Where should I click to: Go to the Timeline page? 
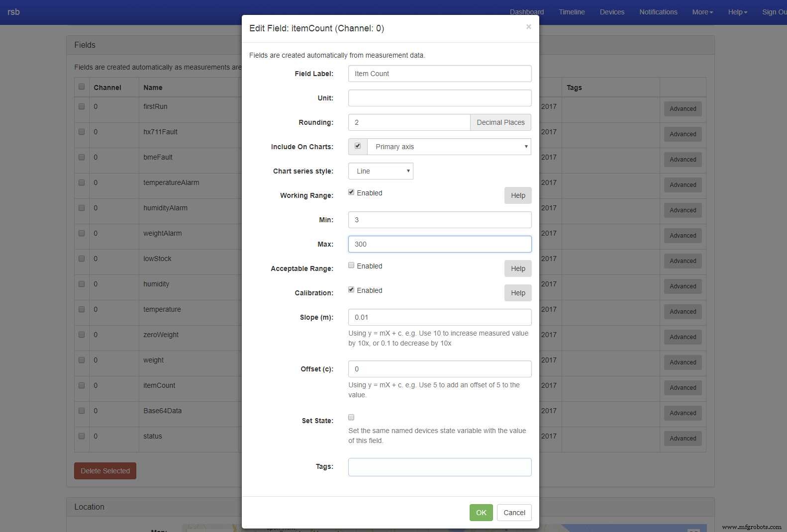572,12
